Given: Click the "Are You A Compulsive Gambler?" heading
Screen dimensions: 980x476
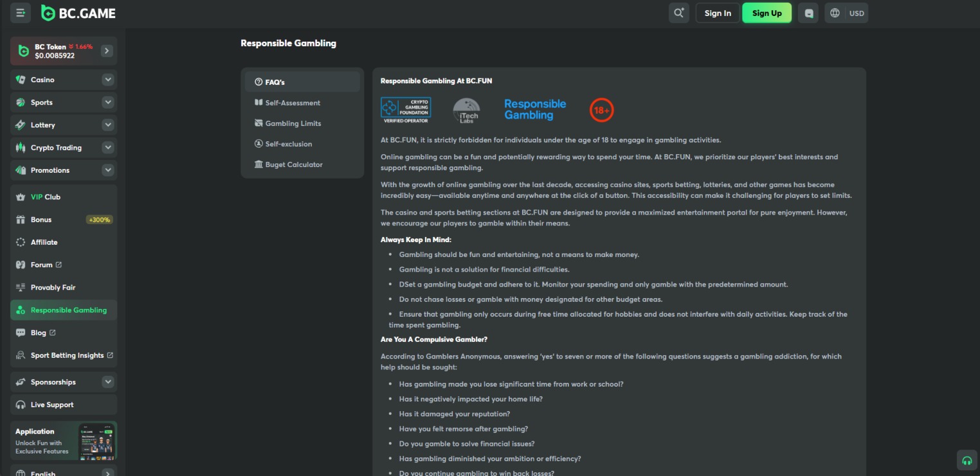Looking at the screenshot, I should pyautogui.click(x=434, y=339).
